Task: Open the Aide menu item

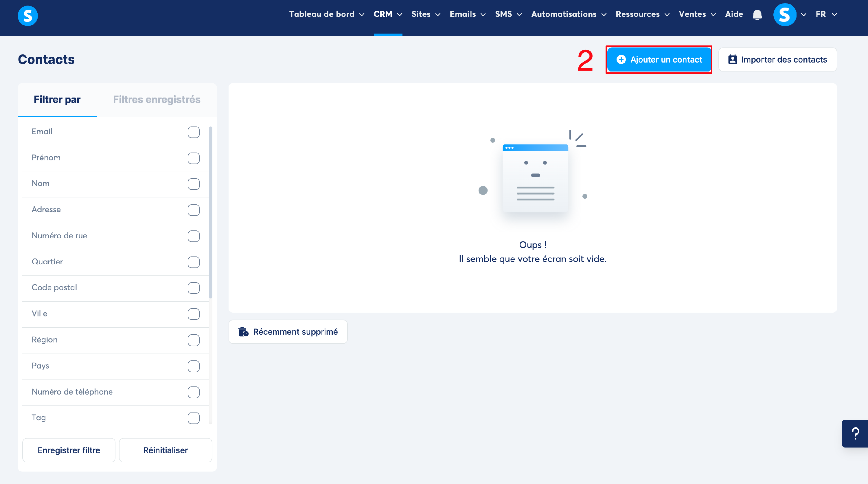Action: (734, 14)
